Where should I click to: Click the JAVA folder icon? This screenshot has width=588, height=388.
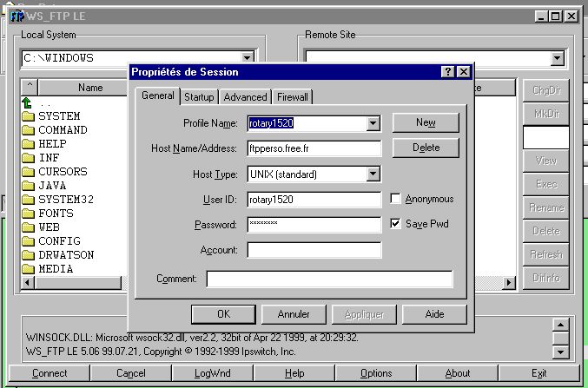point(28,186)
